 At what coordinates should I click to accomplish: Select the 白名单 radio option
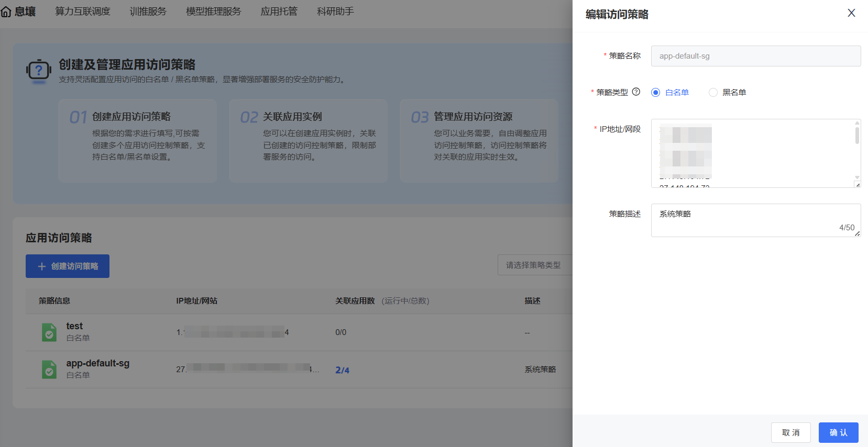(655, 93)
